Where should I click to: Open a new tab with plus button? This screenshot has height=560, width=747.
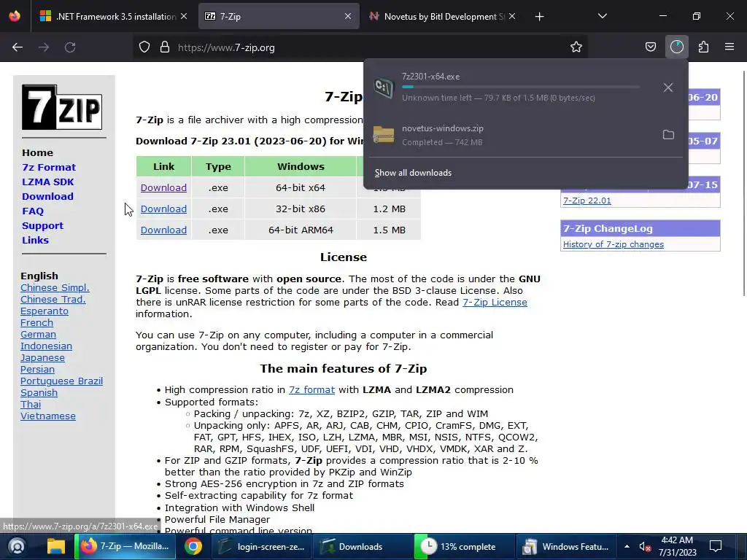click(x=539, y=17)
